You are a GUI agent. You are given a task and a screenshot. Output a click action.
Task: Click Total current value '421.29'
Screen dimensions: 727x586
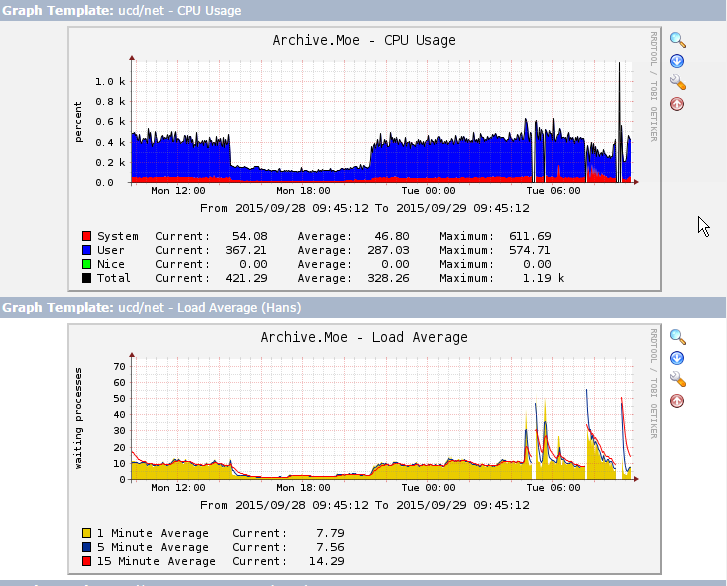pos(246,278)
